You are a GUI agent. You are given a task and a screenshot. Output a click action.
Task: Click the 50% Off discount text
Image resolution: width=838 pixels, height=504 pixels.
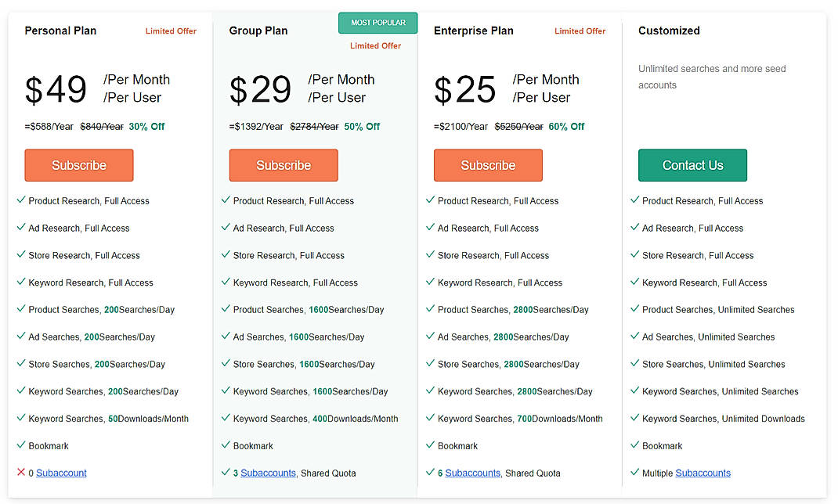pyautogui.click(x=362, y=126)
